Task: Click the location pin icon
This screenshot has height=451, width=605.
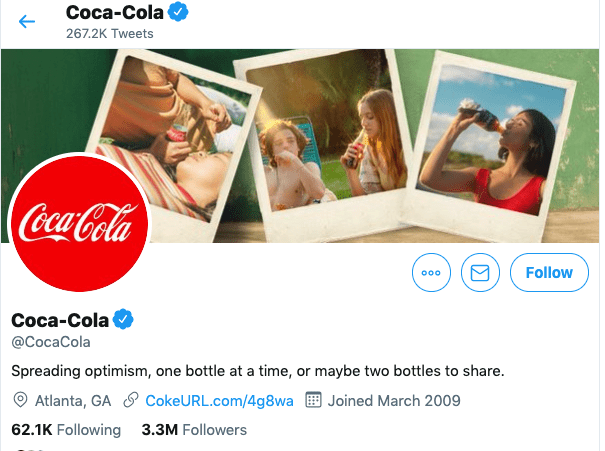Action: pos(20,401)
